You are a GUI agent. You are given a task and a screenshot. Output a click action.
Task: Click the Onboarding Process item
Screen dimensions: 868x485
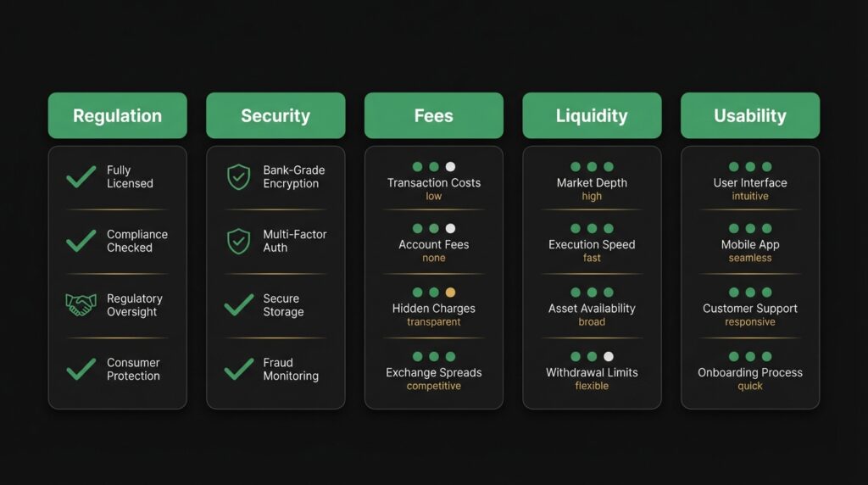(x=750, y=372)
